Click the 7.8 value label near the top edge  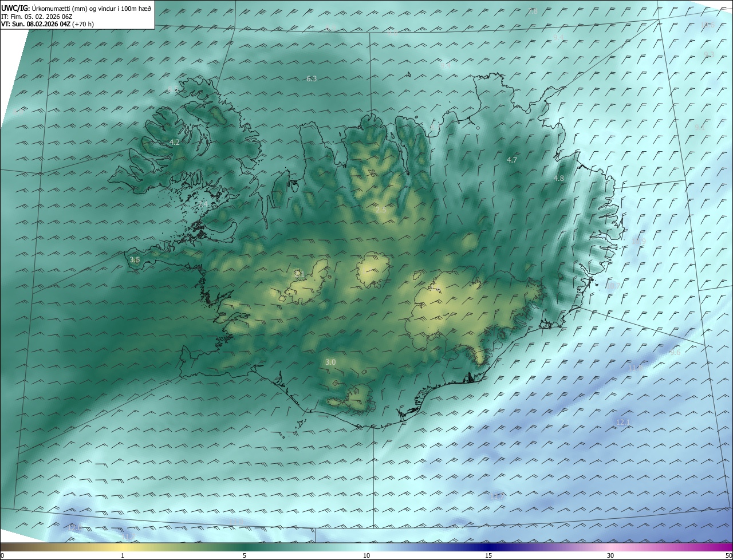coord(533,11)
